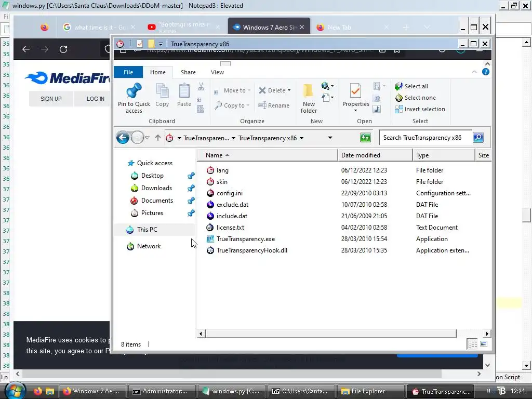532x399 pixels.
Task: Select the license.txt file
Action: (x=230, y=228)
